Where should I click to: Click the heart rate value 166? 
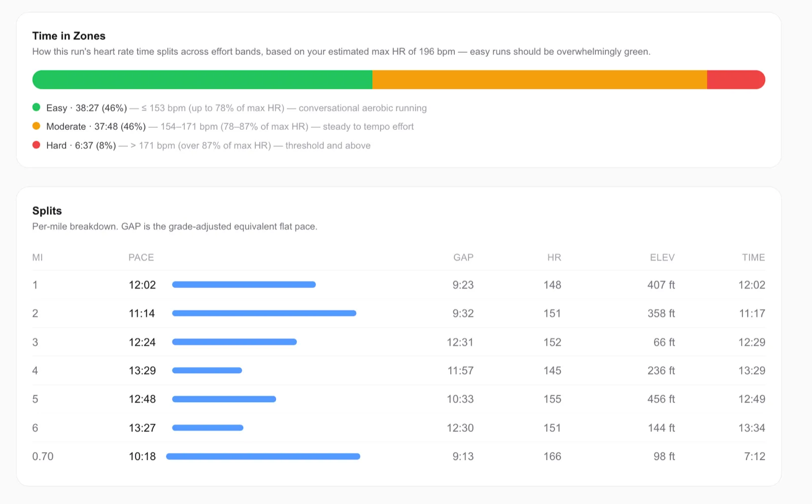tap(553, 456)
